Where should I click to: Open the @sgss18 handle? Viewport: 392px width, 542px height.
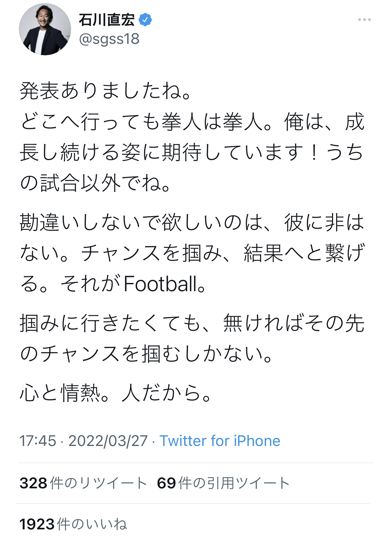coord(109,39)
